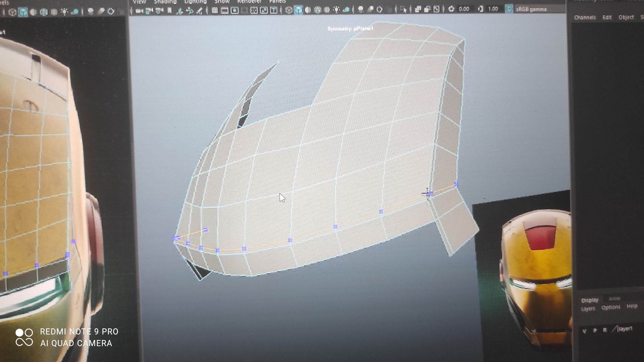The image size is (644, 362).
Task: Click the layer1 color swatch box
Action: [x=614, y=329]
